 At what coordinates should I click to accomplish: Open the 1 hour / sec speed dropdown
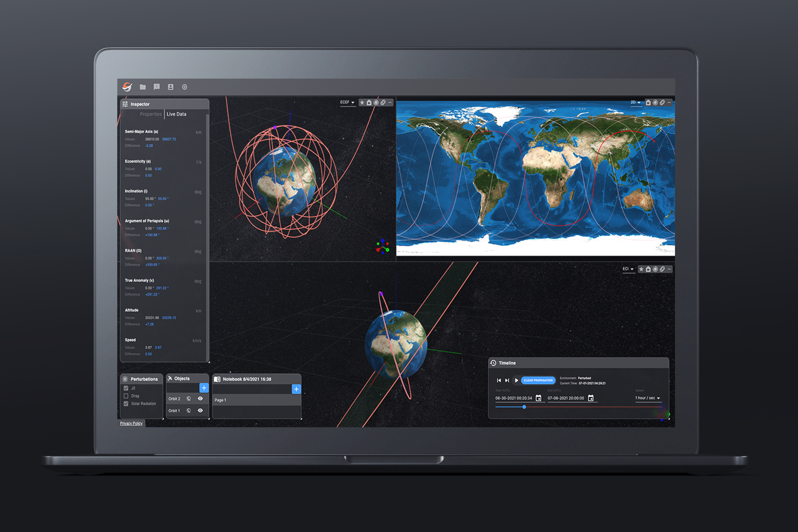pyautogui.click(x=648, y=398)
